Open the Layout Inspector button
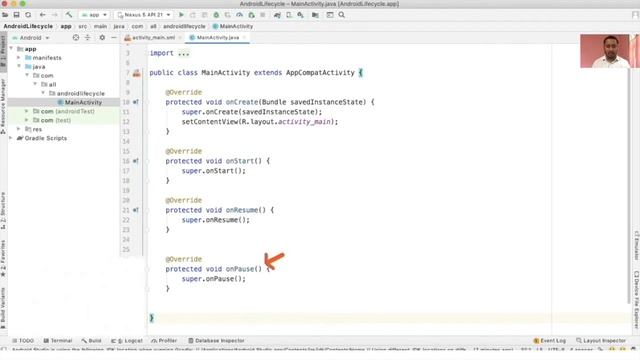 coord(600,340)
